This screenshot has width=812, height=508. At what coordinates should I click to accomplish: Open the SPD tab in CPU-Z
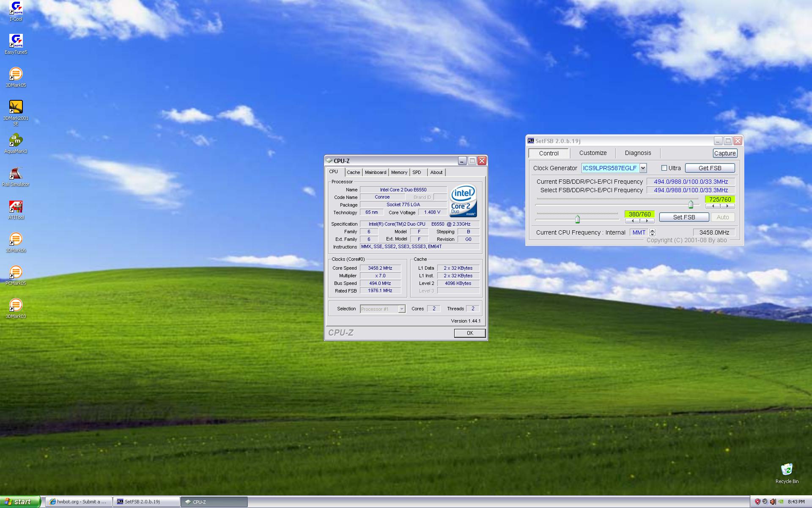417,172
